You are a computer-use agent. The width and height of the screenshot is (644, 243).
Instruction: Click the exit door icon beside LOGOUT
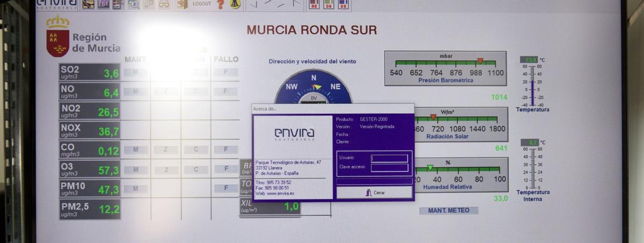(x=182, y=4)
